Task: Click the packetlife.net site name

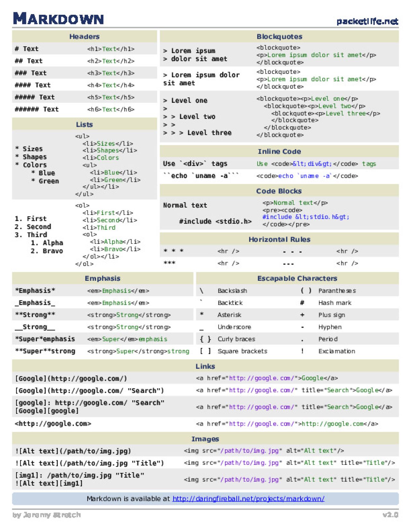Action: pos(367,22)
